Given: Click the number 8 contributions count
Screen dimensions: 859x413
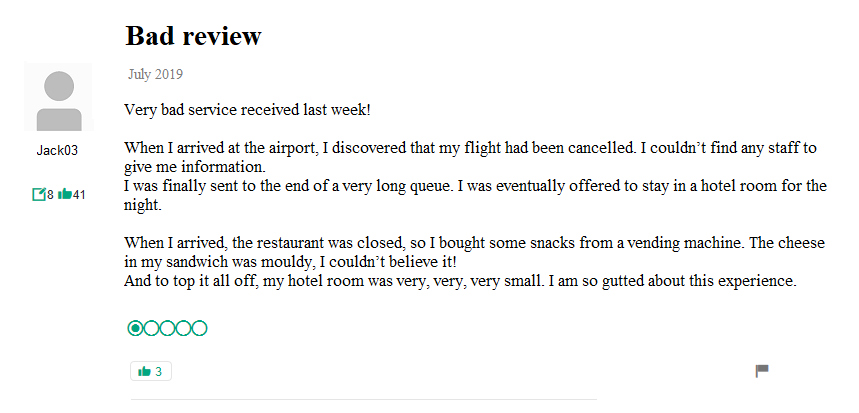Looking at the screenshot, I should pos(50,194).
